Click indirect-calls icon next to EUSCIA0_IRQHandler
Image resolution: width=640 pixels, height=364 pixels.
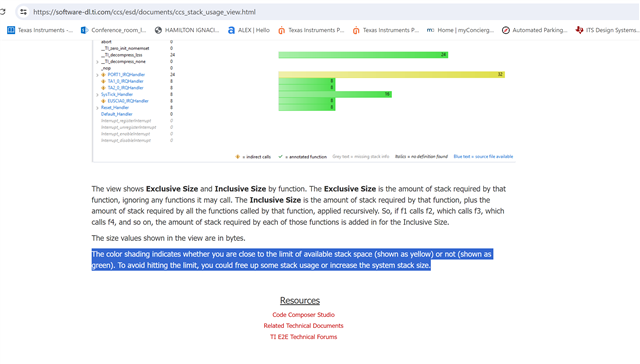pyautogui.click(x=103, y=101)
